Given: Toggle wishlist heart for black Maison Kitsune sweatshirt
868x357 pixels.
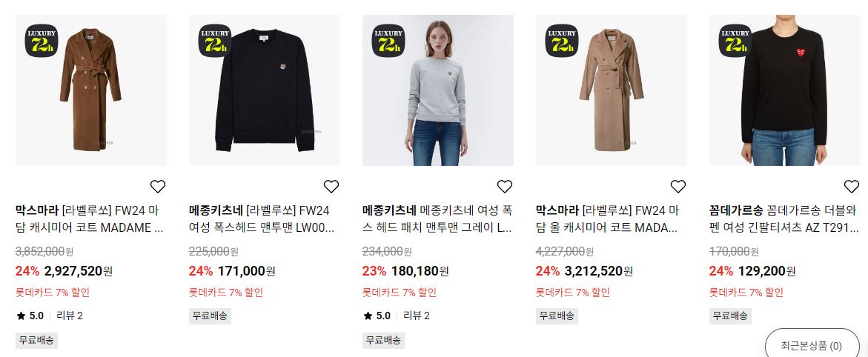Looking at the screenshot, I should pos(331,187).
